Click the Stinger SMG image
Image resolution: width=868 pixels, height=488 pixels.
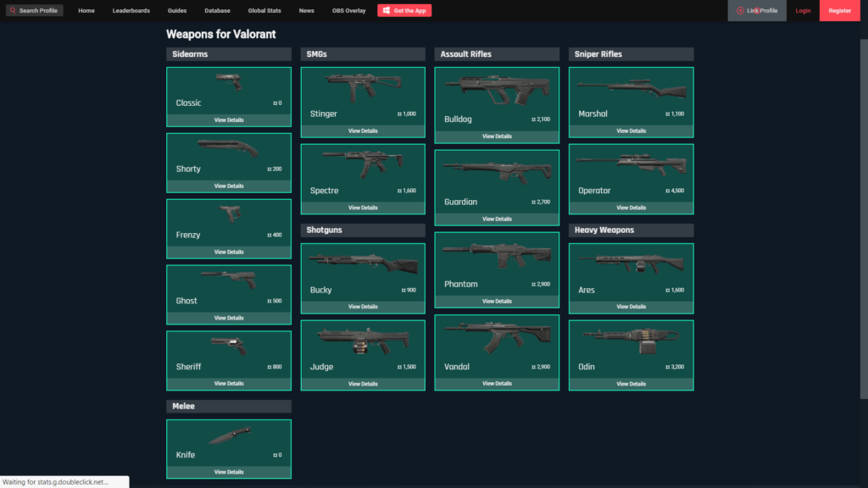pyautogui.click(x=363, y=88)
